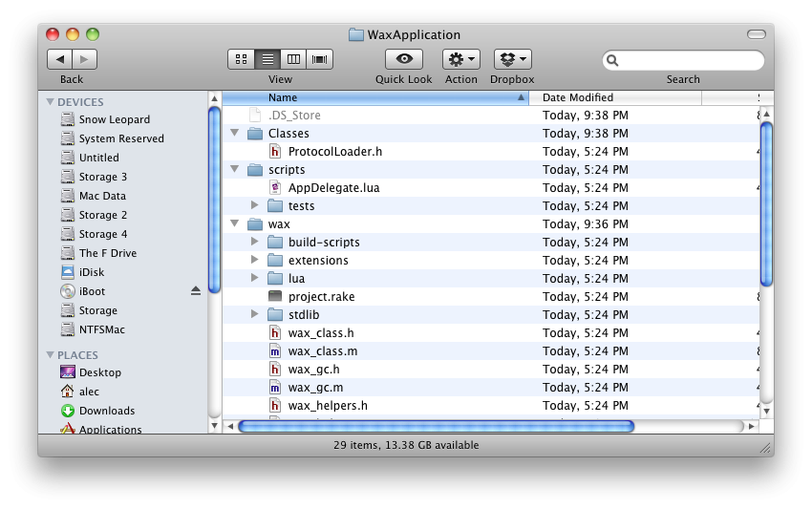Click Today, 9:36 PM date for wax
812x509 pixels.
point(586,224)
